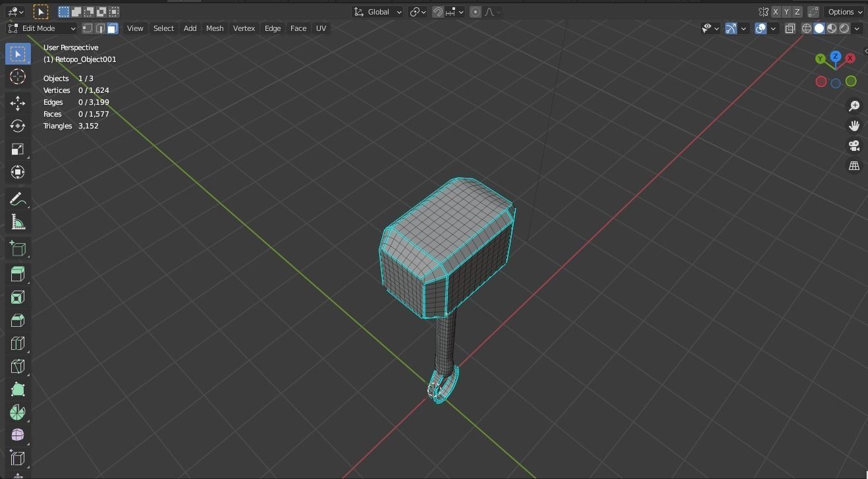Image resolution: width=868 pixels, height=479 pixels.
Task: Open the pivot point dropdown
Action: pyautogui.click(x=418, y=12)
